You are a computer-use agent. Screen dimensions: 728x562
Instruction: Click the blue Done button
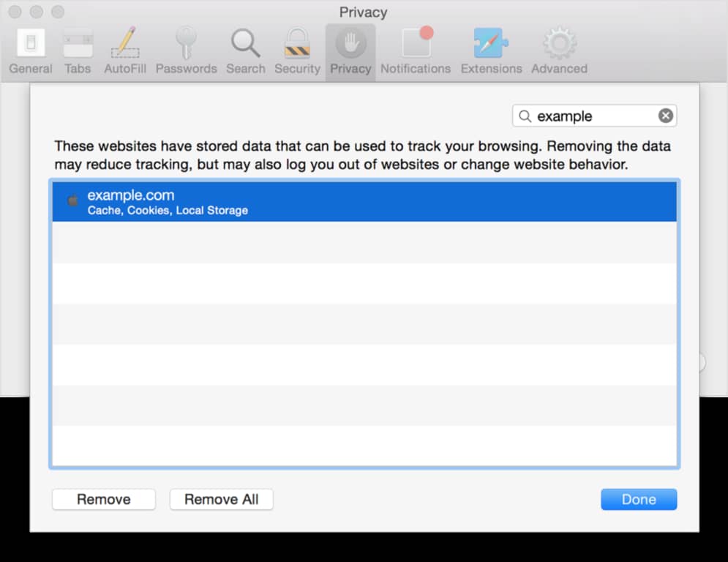pyautogui.click(x=639, y=500)
